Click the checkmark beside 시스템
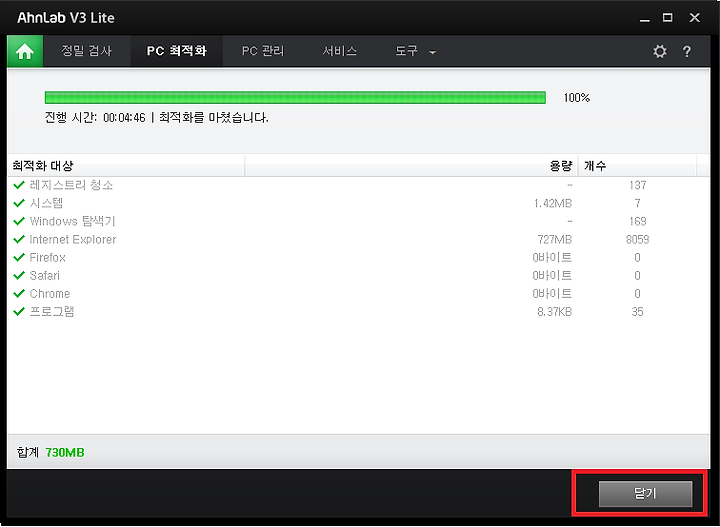720x527 pixels. point(19,203)
